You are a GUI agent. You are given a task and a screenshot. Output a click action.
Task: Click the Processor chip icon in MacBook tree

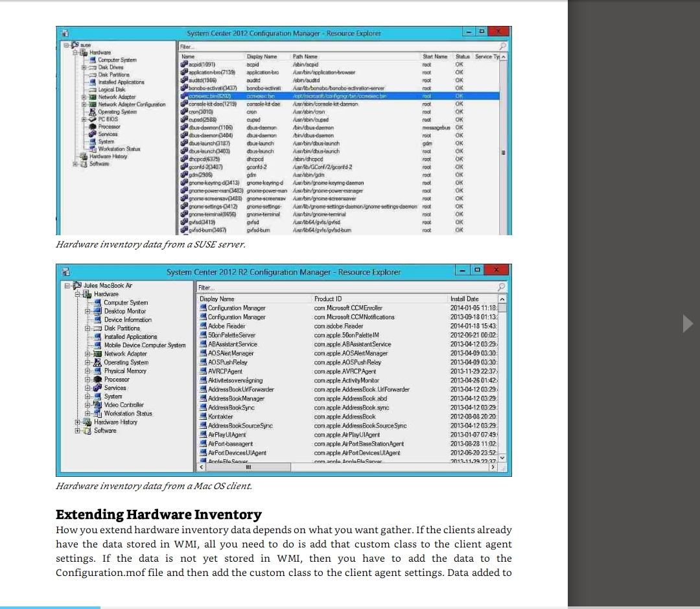[x=97, y=380]
